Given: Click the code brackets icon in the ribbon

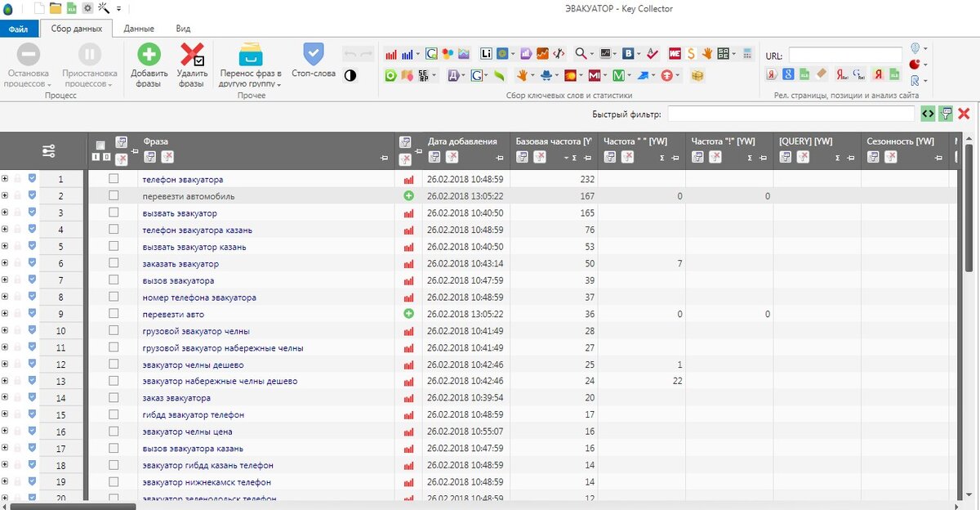Looking at the screenshot, I should click(x=559, y=54).
